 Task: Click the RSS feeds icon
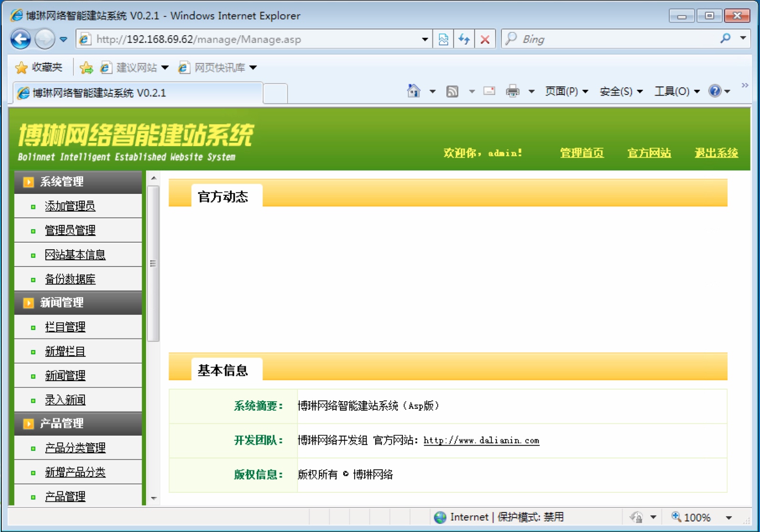(x=452, y=91)
